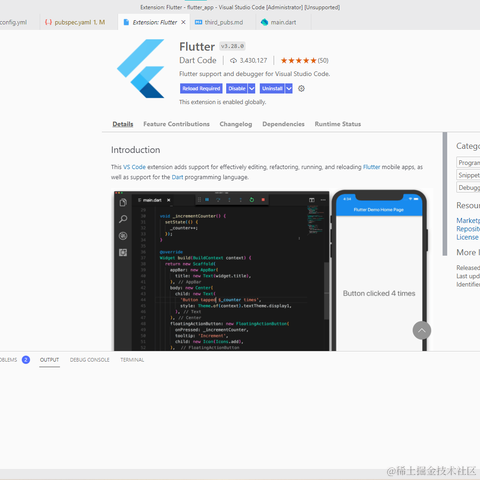The width and height of the screenshot is (480, 480).
Task: Open the Terminal panel tab
Action: [132, 360]
